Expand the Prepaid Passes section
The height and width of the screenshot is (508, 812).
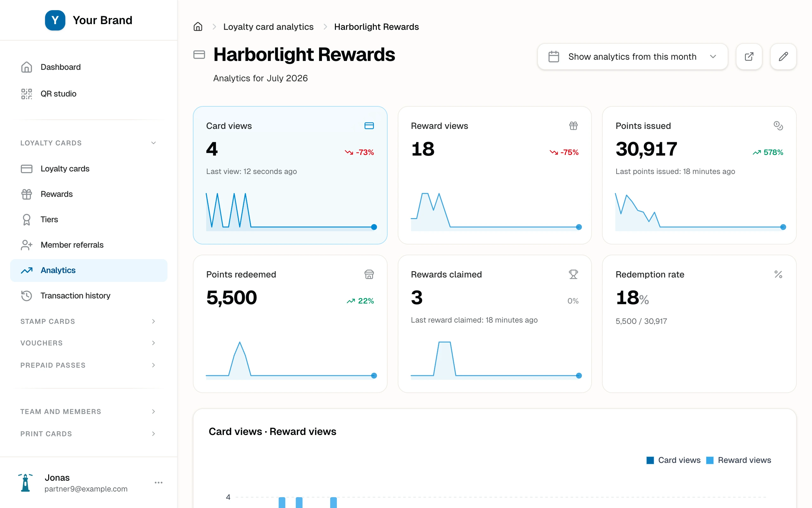pyautogui.click(x=88, y=365)
